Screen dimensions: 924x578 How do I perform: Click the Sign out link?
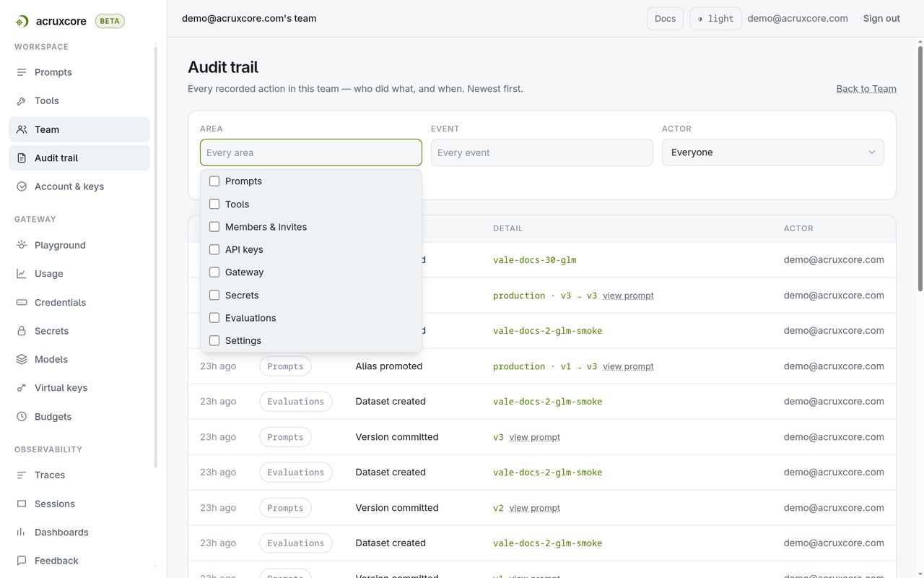[881, 19]
